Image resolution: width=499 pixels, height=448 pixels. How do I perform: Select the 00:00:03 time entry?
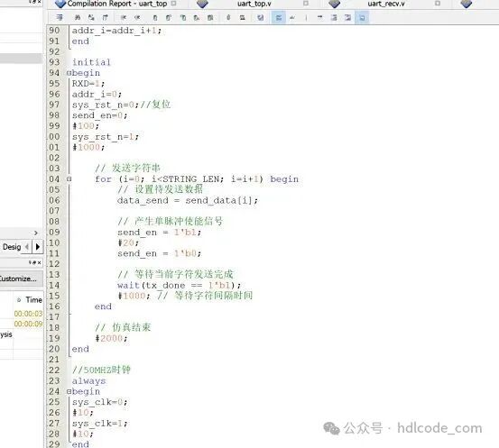28,314
